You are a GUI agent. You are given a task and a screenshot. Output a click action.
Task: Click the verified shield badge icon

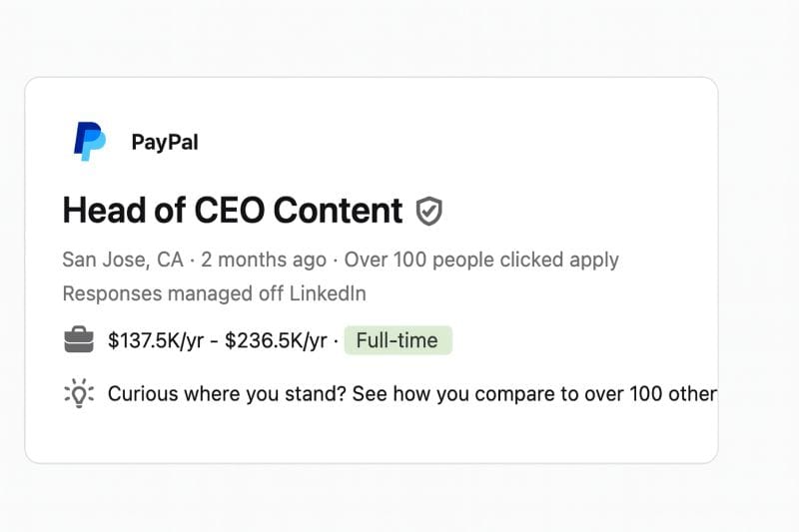point(429,211)
